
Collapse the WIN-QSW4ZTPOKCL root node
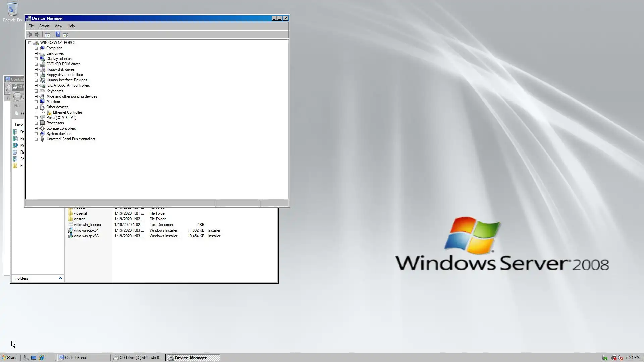click(30, 43)
